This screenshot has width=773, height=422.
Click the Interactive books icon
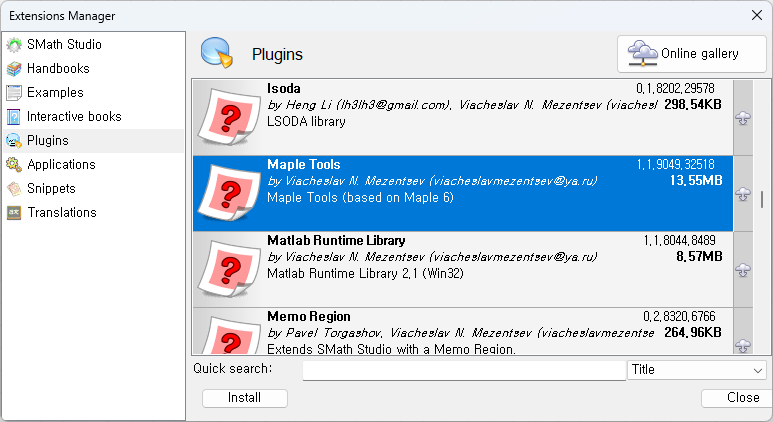[14, 117]
